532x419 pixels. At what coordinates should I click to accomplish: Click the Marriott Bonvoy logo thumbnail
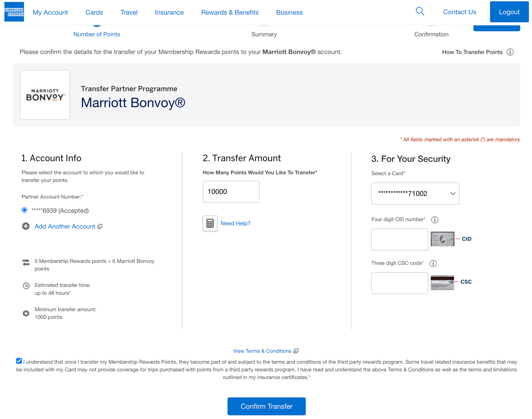[45, 95]
